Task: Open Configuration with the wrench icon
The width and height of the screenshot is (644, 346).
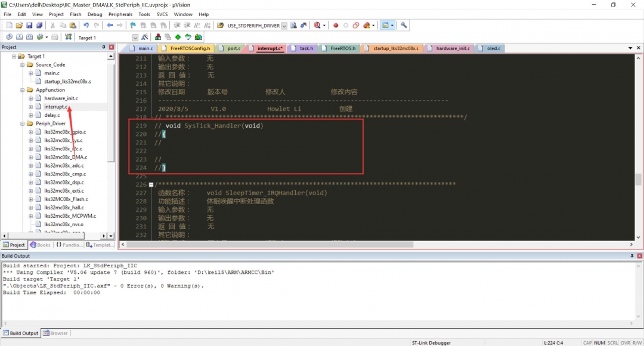Action: click(x=404, y=26)
